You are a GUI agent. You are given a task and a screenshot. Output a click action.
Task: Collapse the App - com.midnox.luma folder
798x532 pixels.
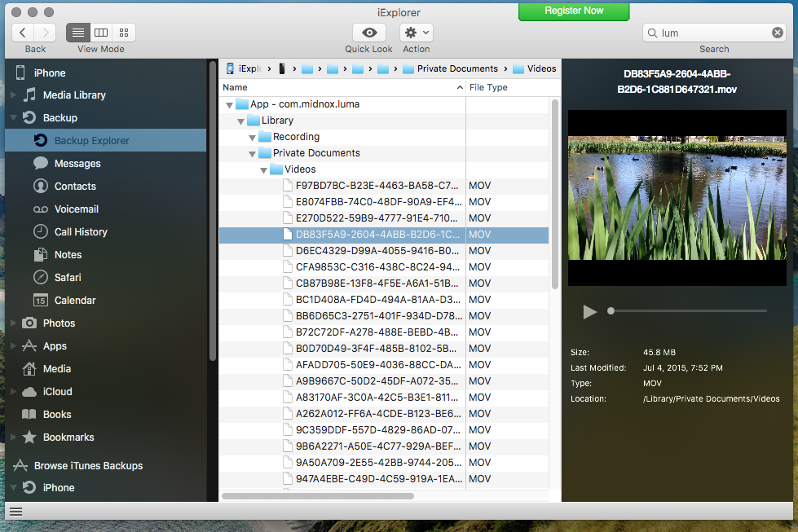(230, 105)
